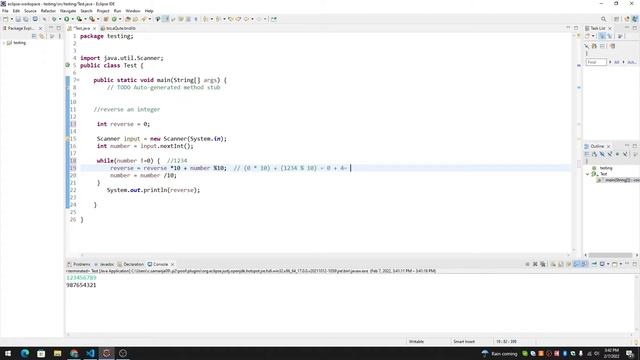Viewport: 640px width, 360px height.
Task: Open the New file dropdown arrow
Action: tap(11, 19)
